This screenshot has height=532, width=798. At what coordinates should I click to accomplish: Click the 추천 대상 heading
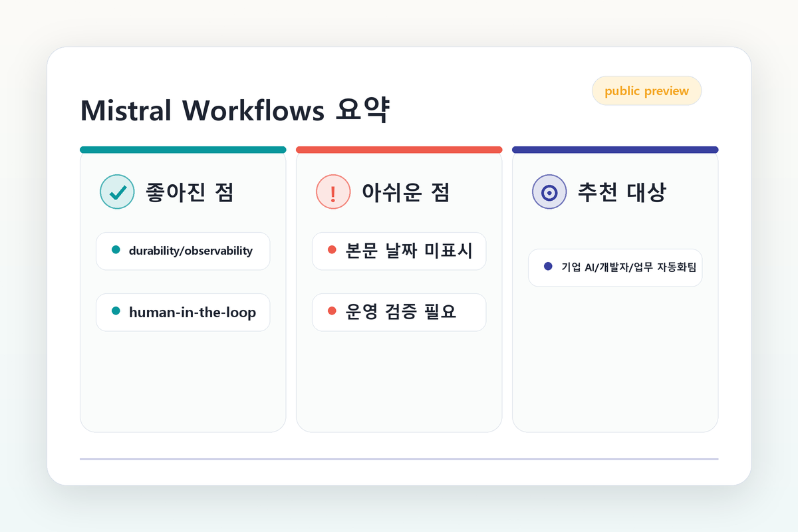(622, 192)
